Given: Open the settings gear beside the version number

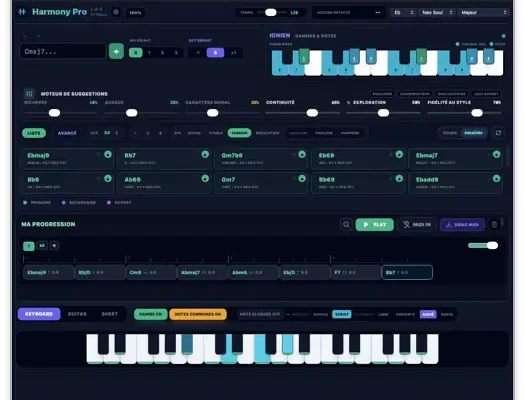Looking at the screenshot, I should point(116,12).
